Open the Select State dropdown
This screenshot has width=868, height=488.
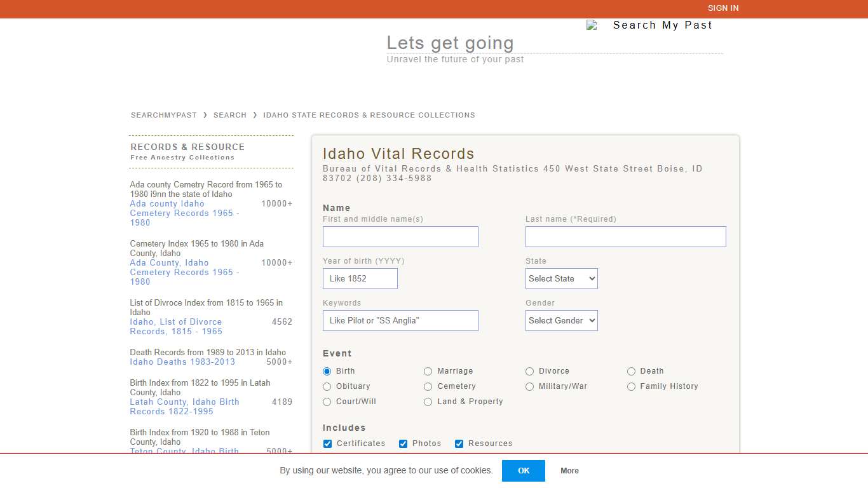point(561,278)
